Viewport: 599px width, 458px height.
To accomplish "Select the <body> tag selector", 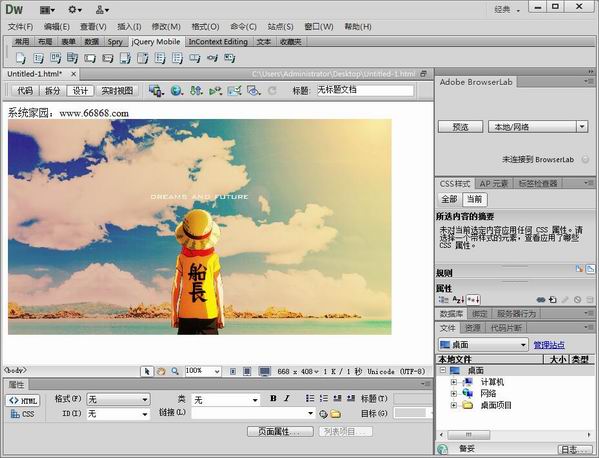I will [x=15, y=370].
